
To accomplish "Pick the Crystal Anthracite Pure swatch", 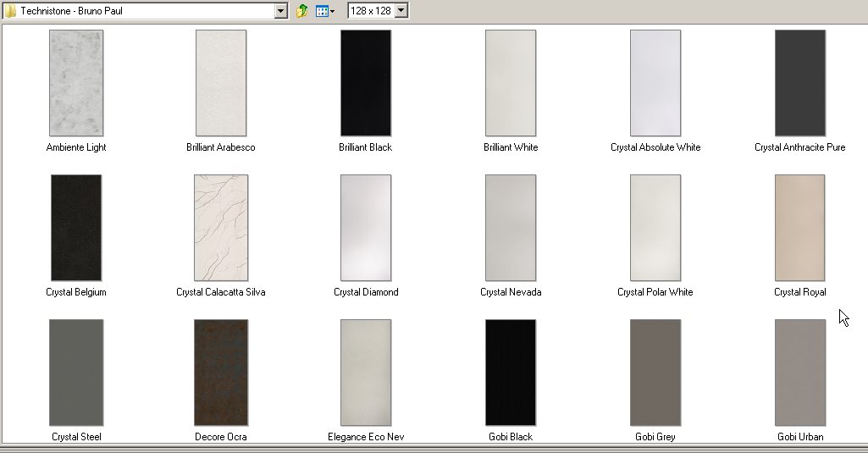I will 800,83.
